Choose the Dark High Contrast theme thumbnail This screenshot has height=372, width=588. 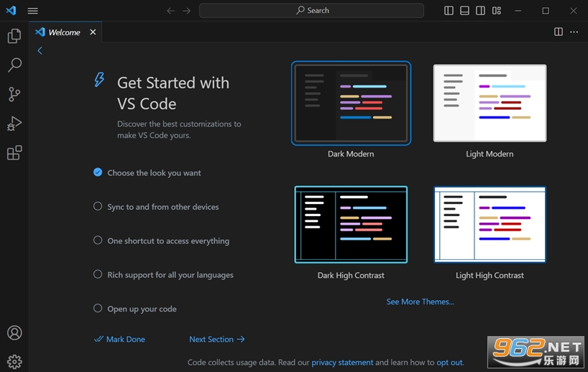(351, 224)
